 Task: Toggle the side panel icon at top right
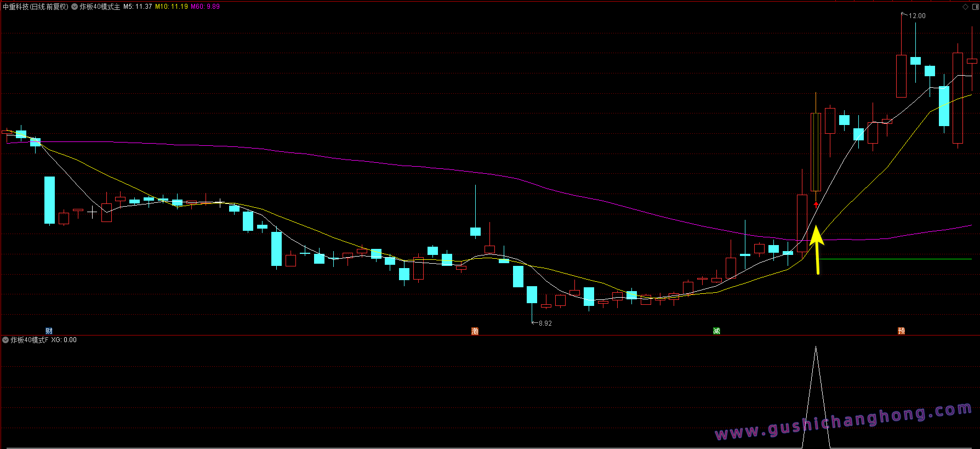coord(975,7)
